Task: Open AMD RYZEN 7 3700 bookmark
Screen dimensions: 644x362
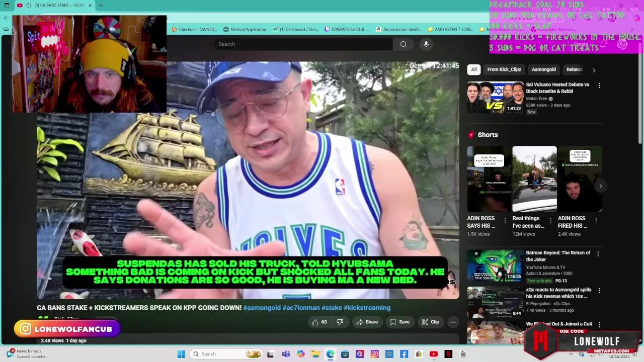Action: click(450, 30)
